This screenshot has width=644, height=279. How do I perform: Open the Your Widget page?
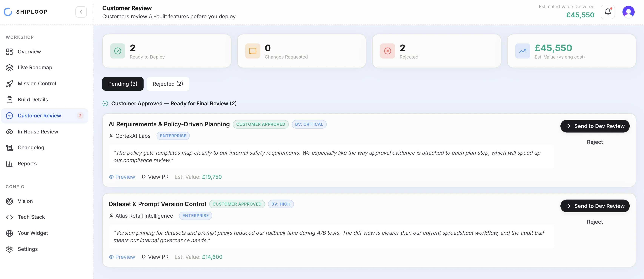33,233
